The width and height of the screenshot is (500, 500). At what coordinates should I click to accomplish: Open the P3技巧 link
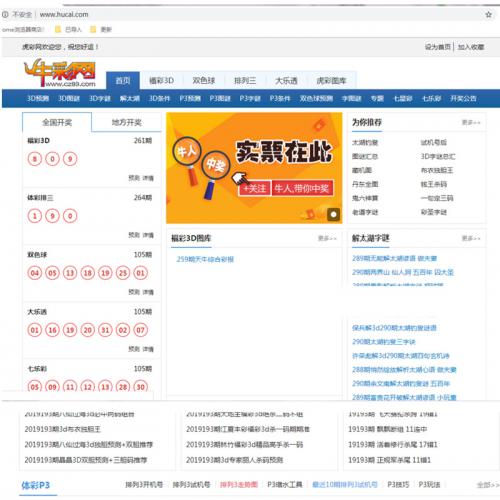coord(398,484)
